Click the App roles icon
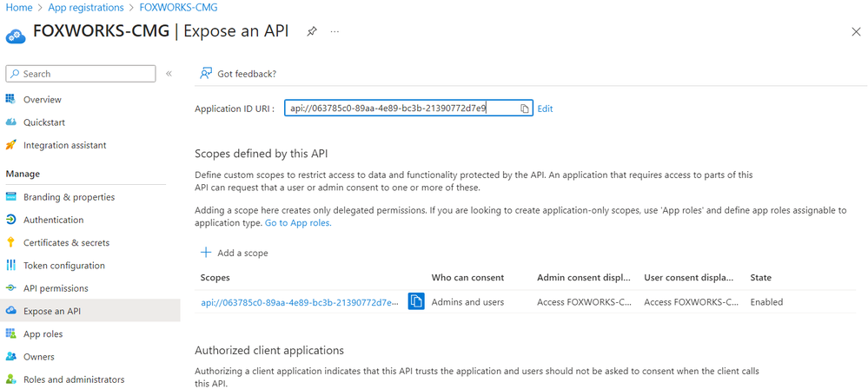Image resolution: width=868 pixels, height=389 pixels. (10, 333)
